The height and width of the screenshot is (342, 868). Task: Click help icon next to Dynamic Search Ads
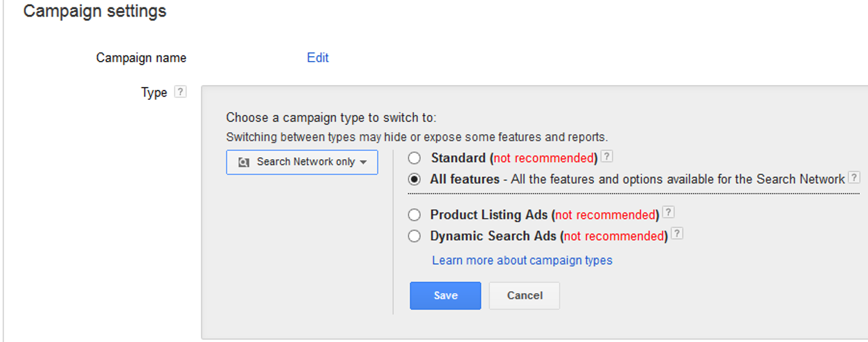tap(677, 234)
